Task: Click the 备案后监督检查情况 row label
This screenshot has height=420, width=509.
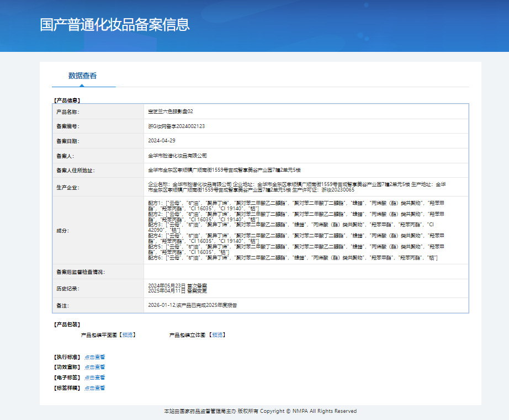Action: pos(81,272)
